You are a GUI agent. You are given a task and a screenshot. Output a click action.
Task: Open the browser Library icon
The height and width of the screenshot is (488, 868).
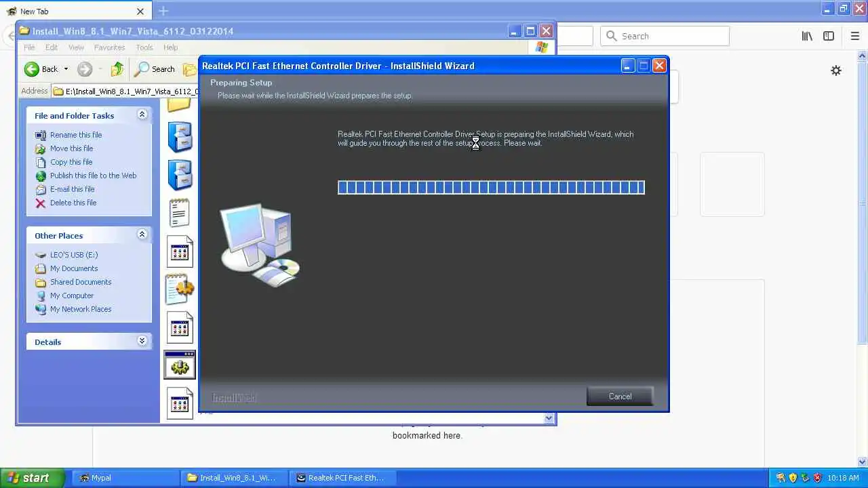pyautogui.click(x=807, y=36)
